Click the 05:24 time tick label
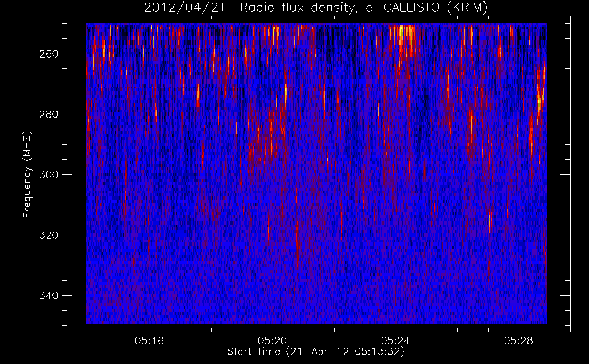This screenshot has height=364, width=589. coord(395,341)
